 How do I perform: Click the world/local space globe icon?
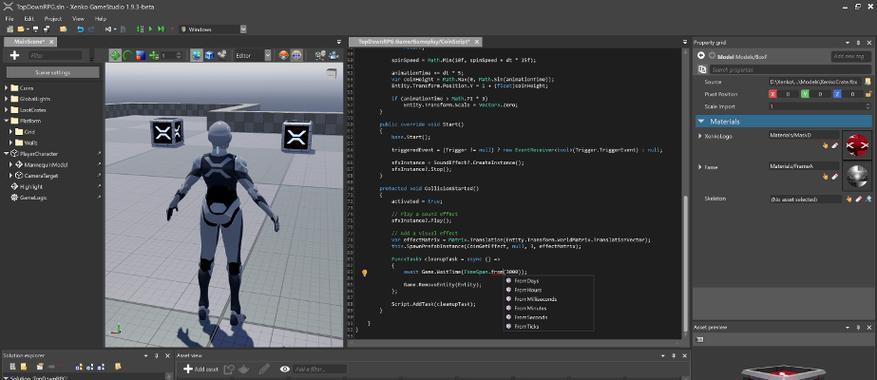197,55
